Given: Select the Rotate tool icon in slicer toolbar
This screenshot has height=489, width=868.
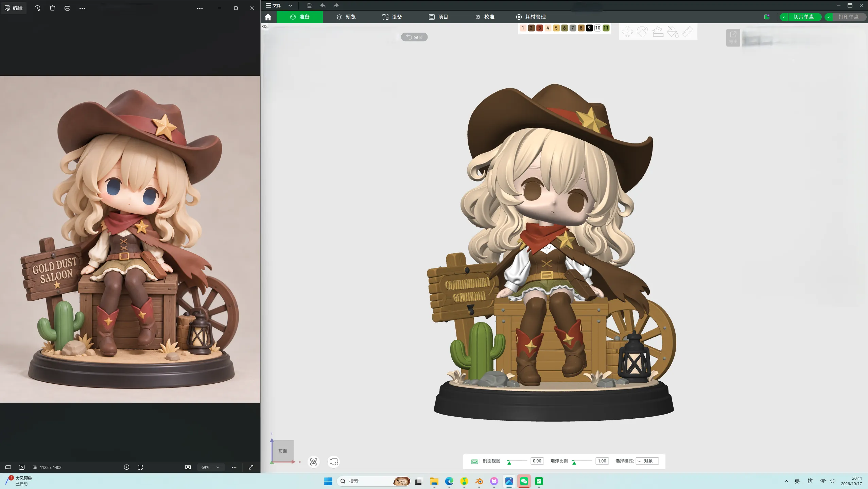Looking at the screenshot, I should (x=642, y=32).
